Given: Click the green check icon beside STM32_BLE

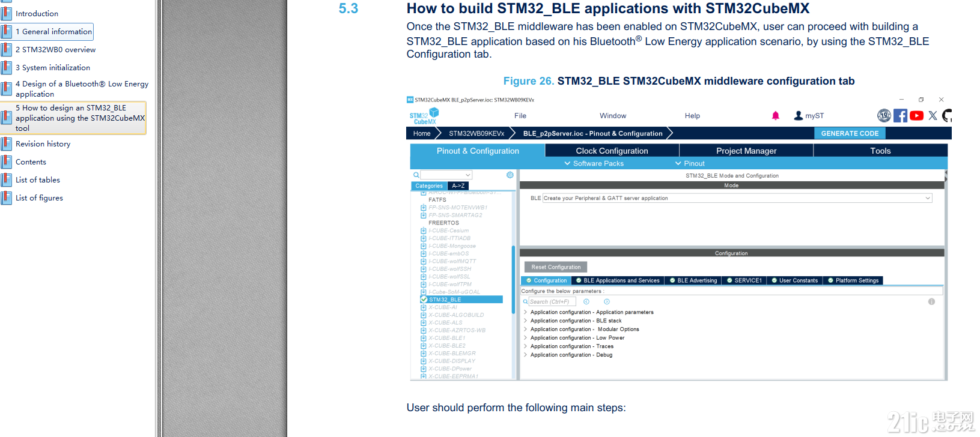Looking at the screenshot, I should coord(424,299).
